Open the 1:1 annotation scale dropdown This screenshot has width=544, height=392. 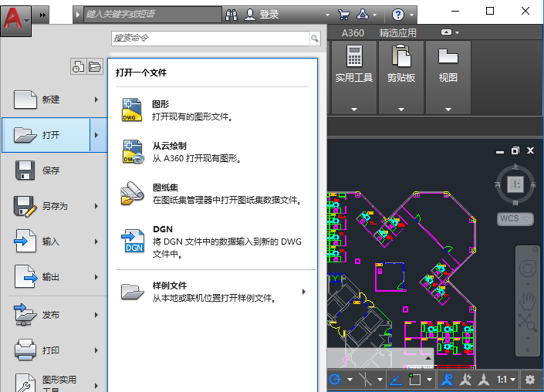(x=506, y=380)
